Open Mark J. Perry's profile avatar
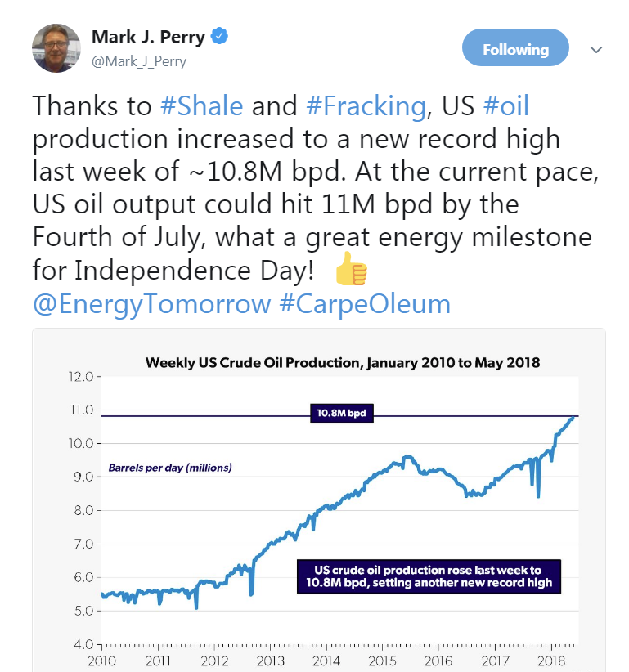This screenshot has height=672, width=629. point(55,47)
